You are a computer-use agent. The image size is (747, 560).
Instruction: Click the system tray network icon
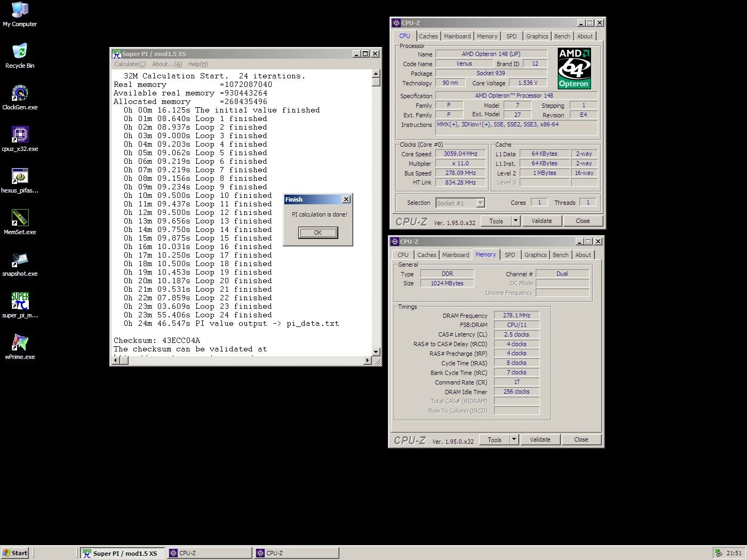click(719, 553)
